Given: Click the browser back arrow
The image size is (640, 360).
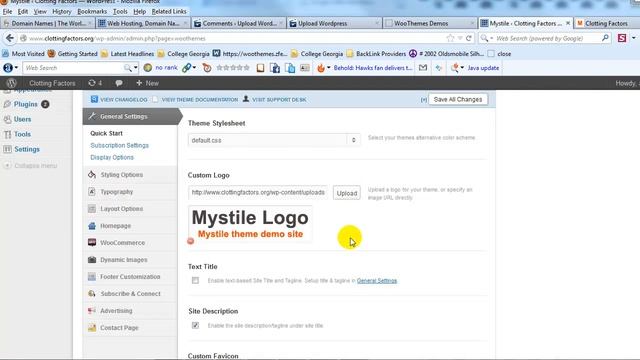Looking at the screenshot, I should [10, 38].
